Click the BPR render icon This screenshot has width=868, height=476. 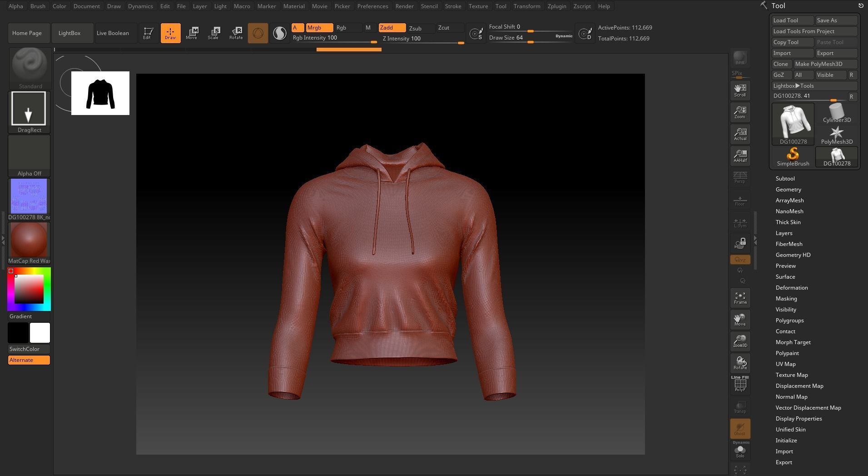(x=740, y=58)
